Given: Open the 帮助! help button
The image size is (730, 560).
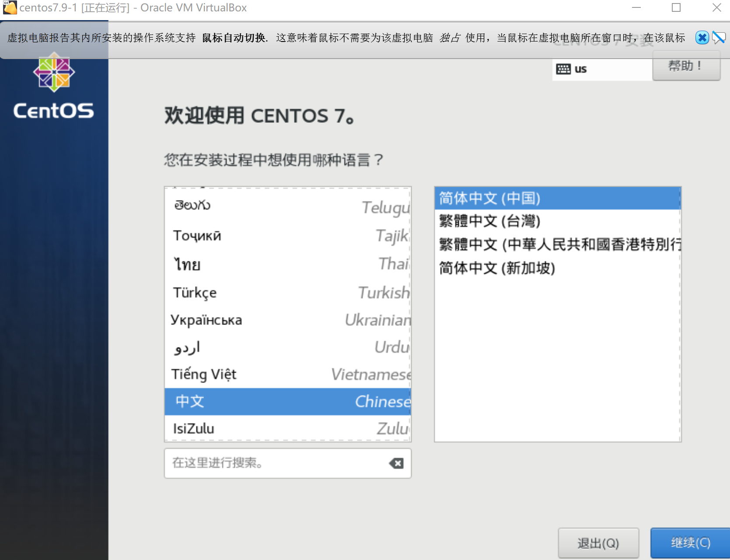Looking at the screenshot, I should [x=686, y=66].
